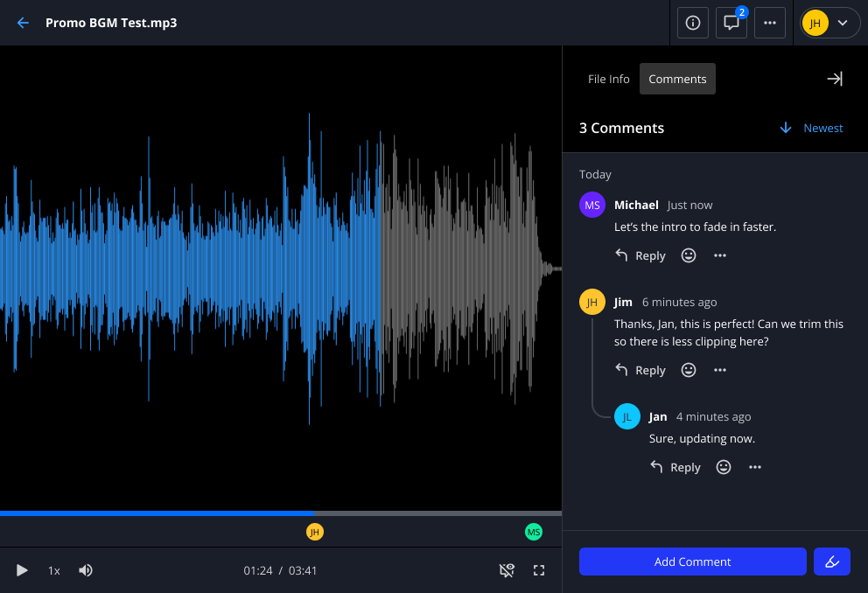This screenshot has width=868, height=593.
Task: Jump to the MS timeline comment marker
Action: click(x=534, y=532)
